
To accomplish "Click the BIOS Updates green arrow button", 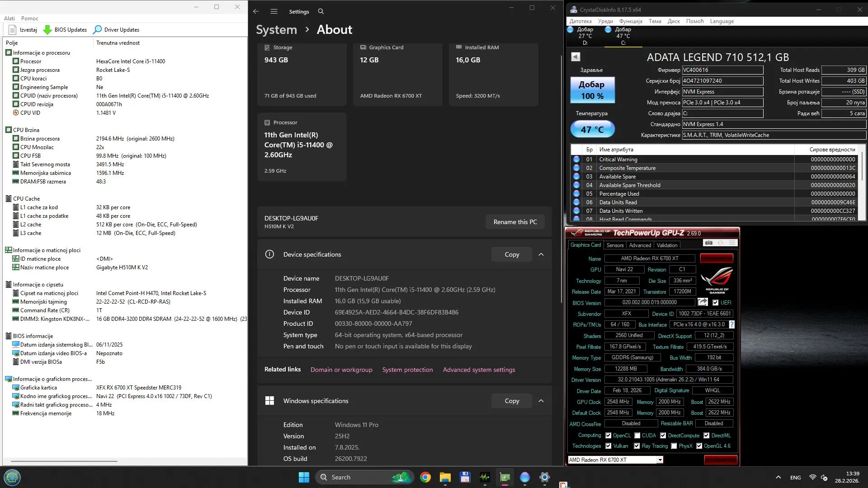I will point(47,30).
